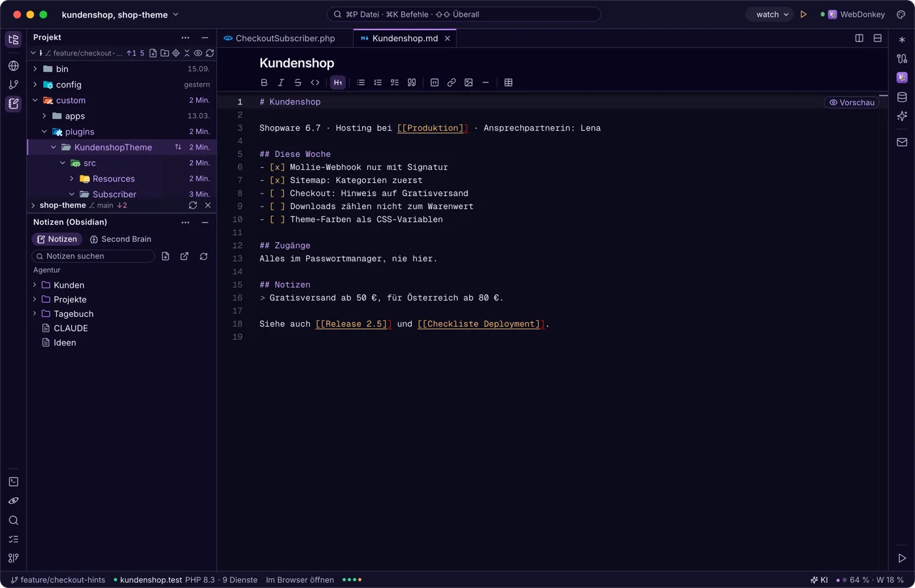Apply italic formatting in the editor toolbar
This screenshot has height=588, width=915.
[281, 82]
